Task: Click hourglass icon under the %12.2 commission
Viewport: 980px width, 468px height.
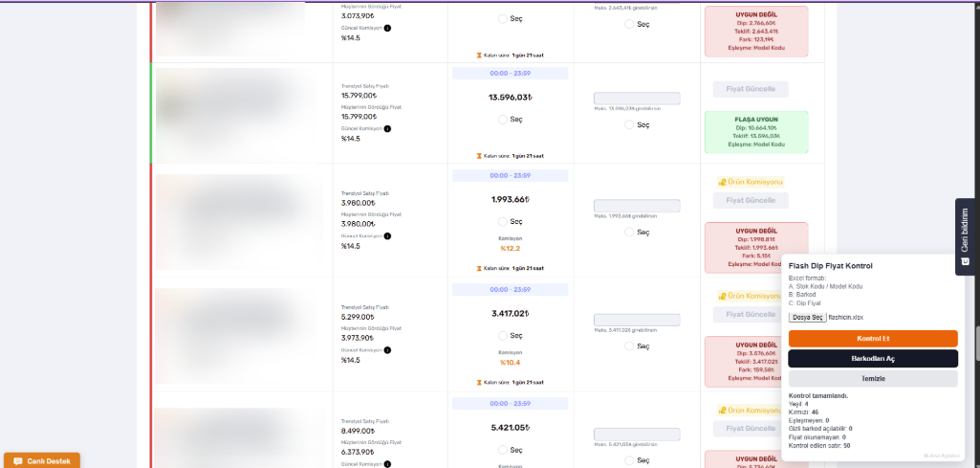Action: click(479, 268)
